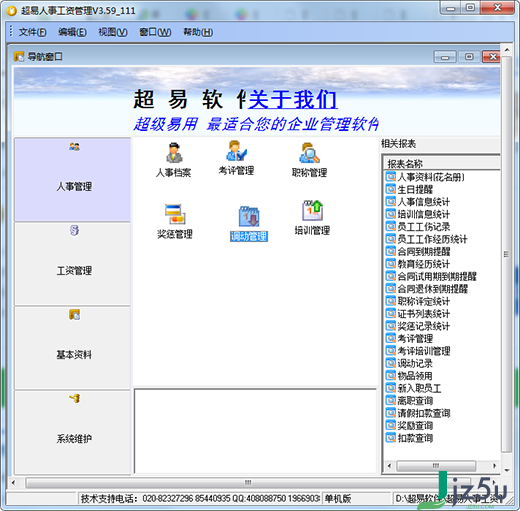Open the 奖惩管理 icon
This screenshot has width=520, height=511.
pos(175,221)
